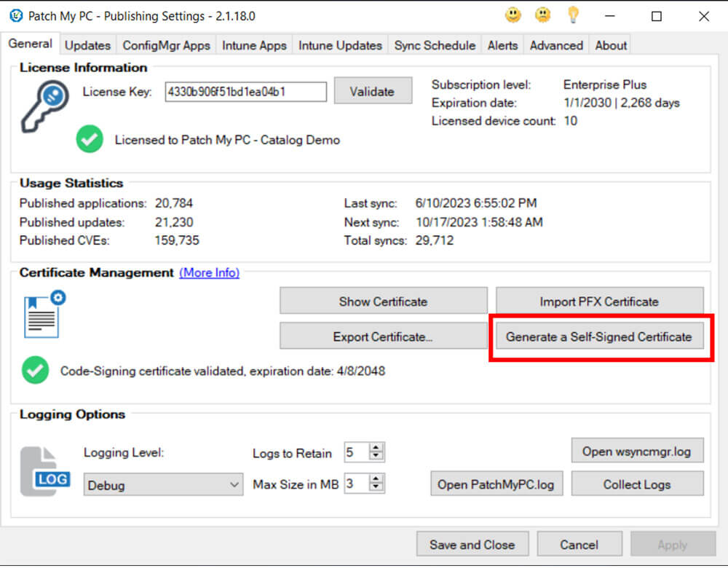
Task: Go to the Intune Updates tab
Action: pos(340,46)
